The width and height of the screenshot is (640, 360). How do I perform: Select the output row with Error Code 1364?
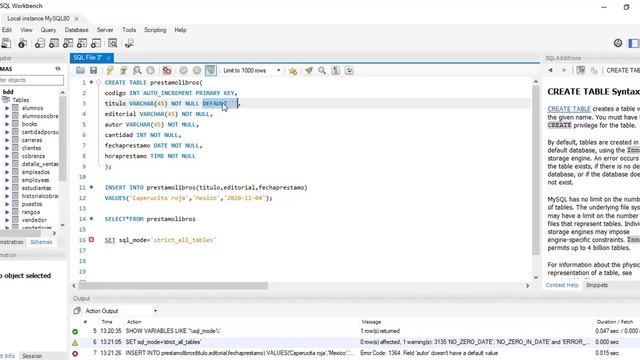point(355,353)
